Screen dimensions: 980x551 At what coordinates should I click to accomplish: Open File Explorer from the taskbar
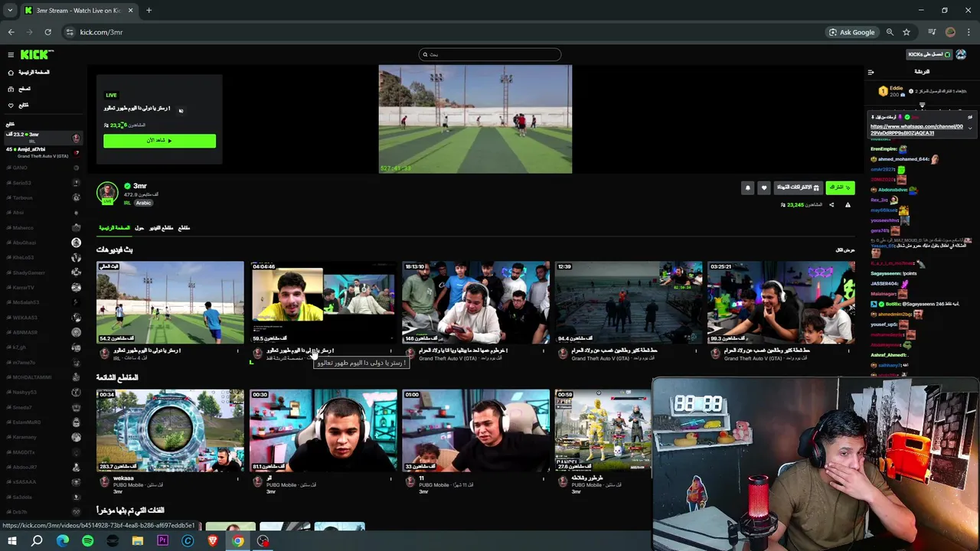(138, 541)
